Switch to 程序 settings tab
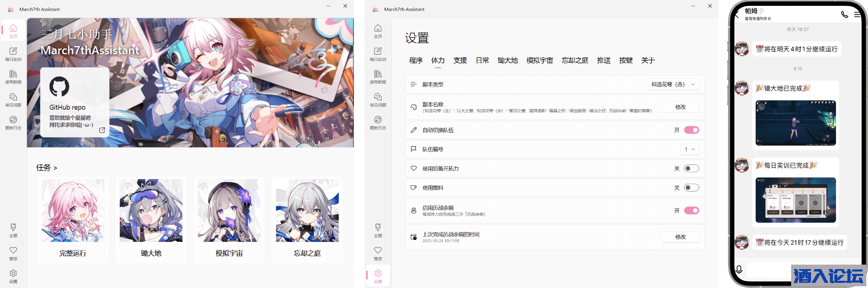The width and height of the screenshot is (868, 288). [x=416, y=60]
